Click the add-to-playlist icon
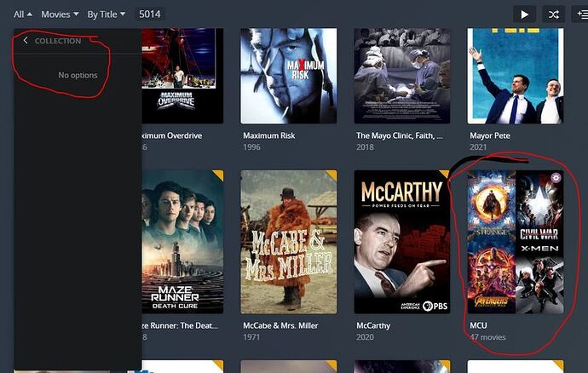The image size is (588, 373). [x=580, y=14]
